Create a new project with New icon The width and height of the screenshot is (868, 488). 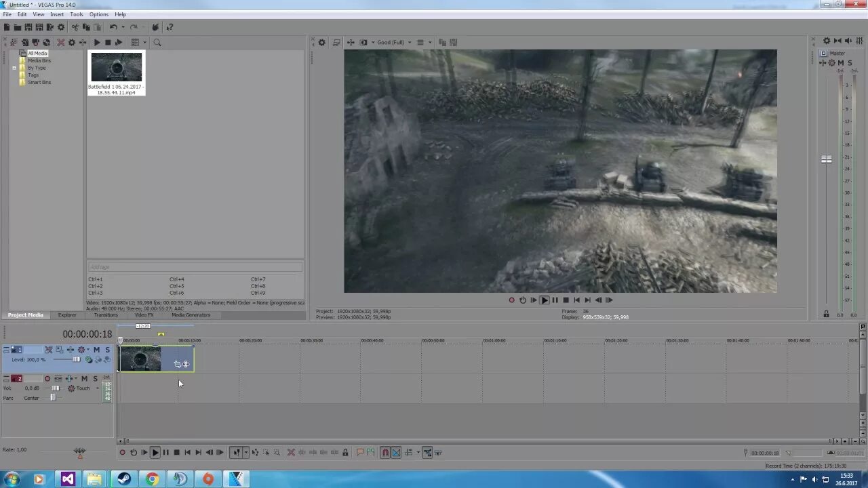point(7,27)
